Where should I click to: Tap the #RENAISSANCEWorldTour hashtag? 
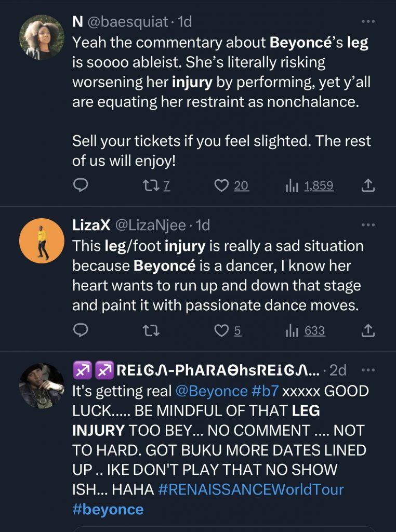coord(250,489)
